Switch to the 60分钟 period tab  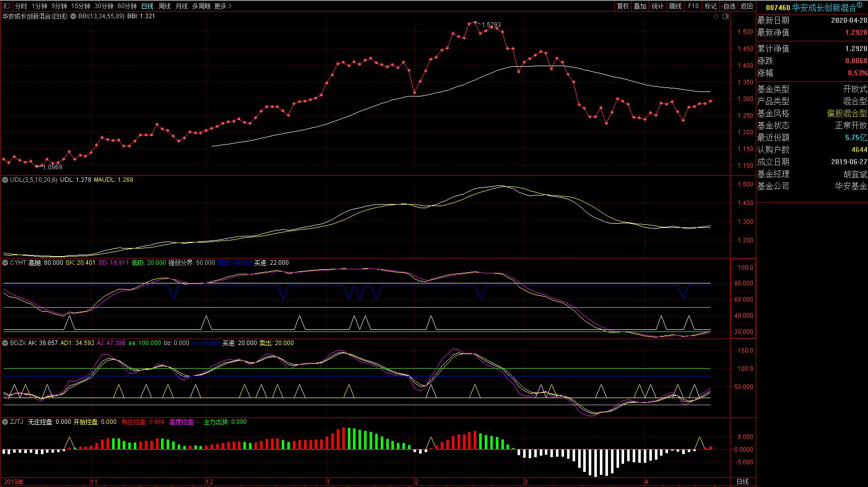point(127,6)
